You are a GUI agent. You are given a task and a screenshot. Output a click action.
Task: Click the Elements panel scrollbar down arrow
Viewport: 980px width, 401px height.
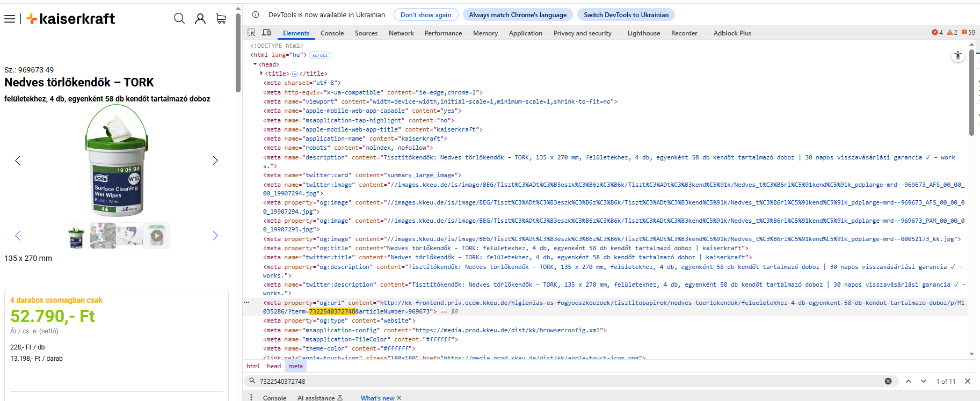[971, 354]
